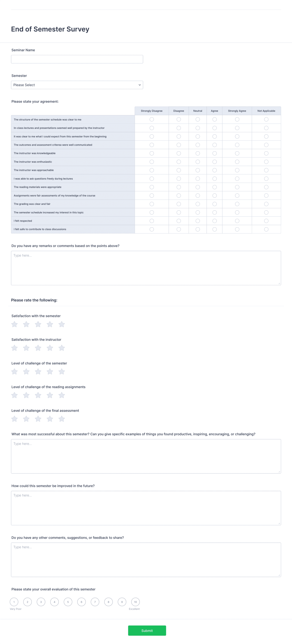The height and width of the screenshot is (644, 292).
Task: Select Neutral for 'The grading was clear and fair'
Action: pos(198,204)
